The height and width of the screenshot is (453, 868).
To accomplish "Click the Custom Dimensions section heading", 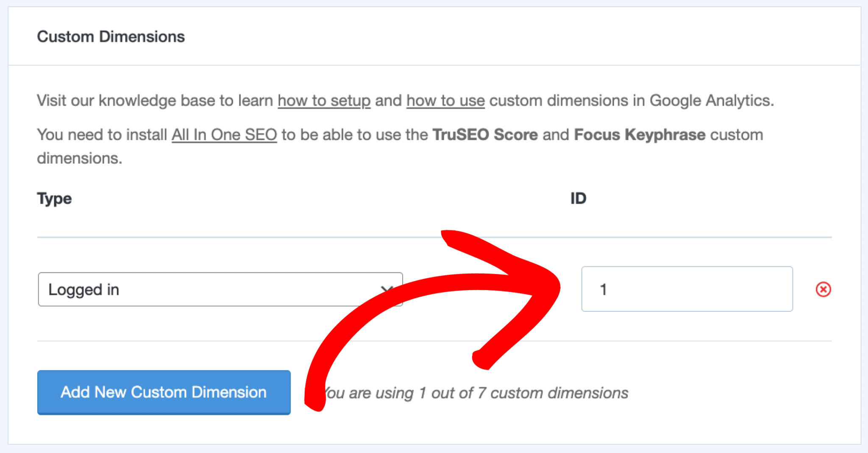I will pos(111,36).
